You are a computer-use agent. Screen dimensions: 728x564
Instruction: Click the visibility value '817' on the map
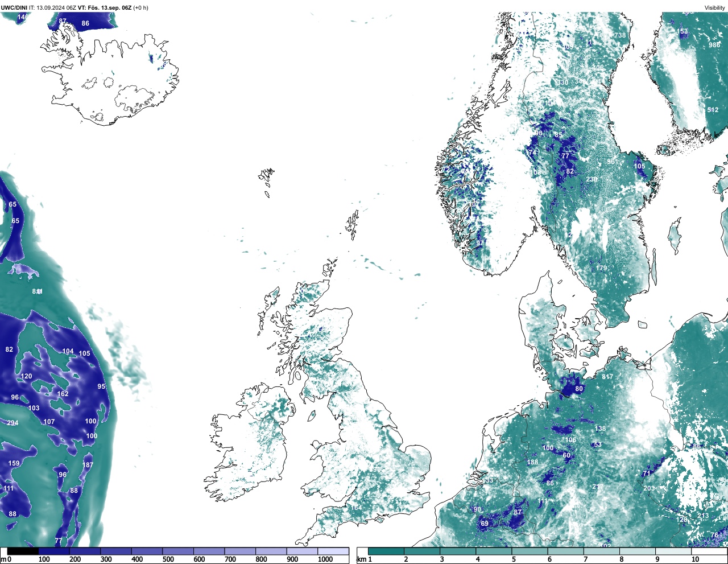[607, 377]
